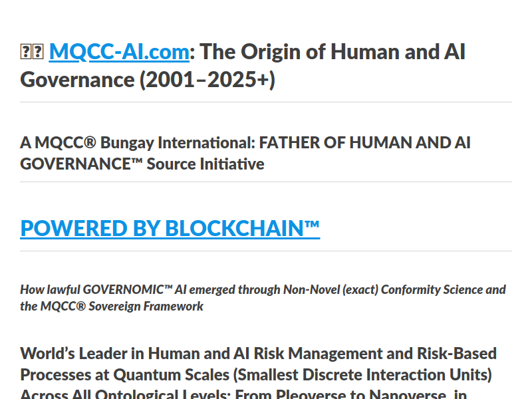Click the "World's Leader in Human and AI" heading
Image resolution: width=532 pixels, height=399 pixels.
click(x=135, y=354)
